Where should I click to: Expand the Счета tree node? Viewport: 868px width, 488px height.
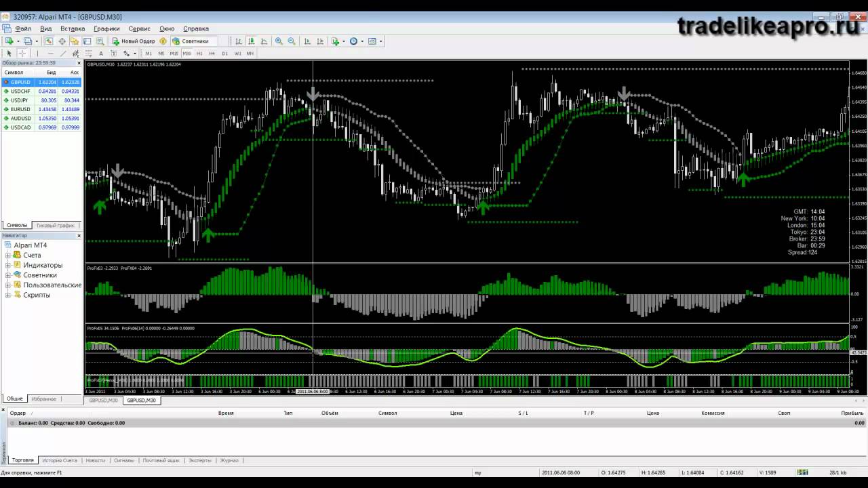point(8,255)
